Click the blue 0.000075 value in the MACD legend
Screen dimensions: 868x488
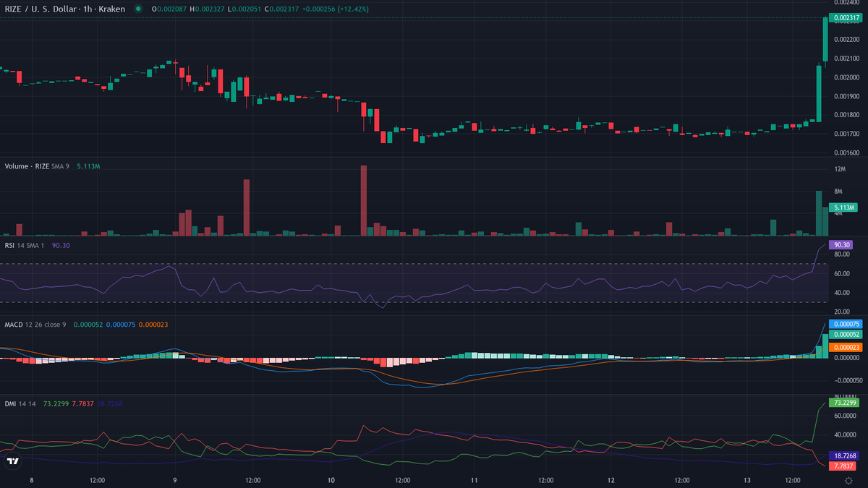point(121,325)
